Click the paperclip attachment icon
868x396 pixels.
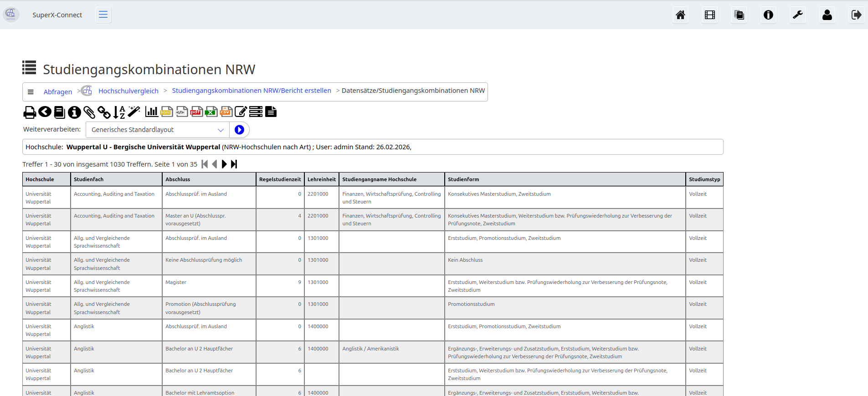coord(89,112)
